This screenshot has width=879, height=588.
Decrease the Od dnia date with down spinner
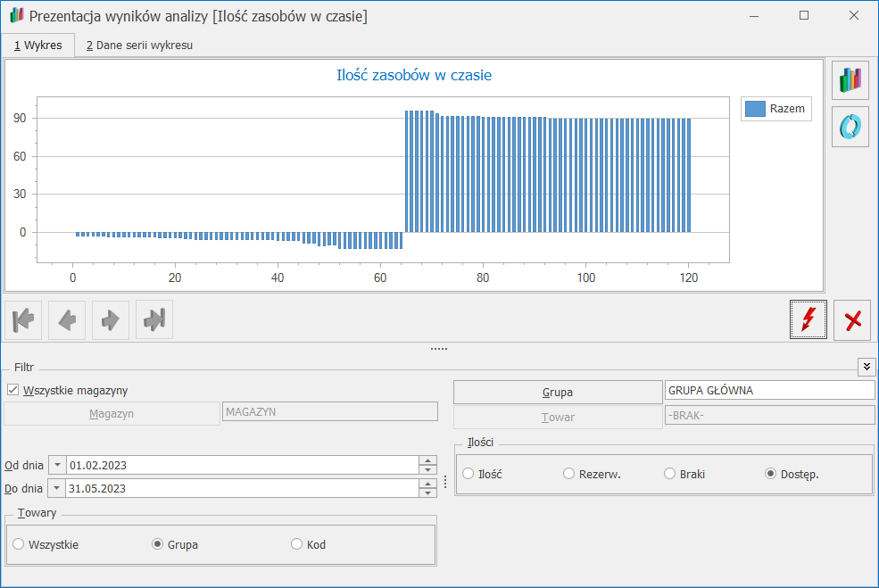pos(427,469)
